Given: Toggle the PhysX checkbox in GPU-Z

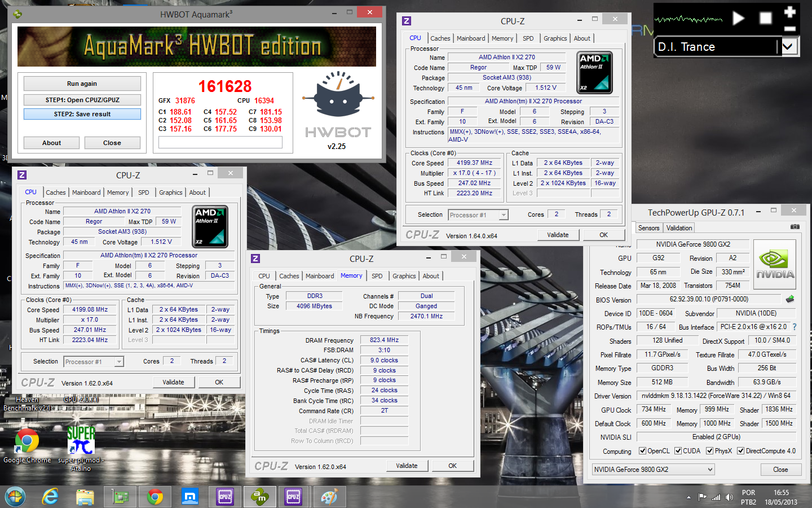Looking at the screenshot, I should (x=709, y=451).
